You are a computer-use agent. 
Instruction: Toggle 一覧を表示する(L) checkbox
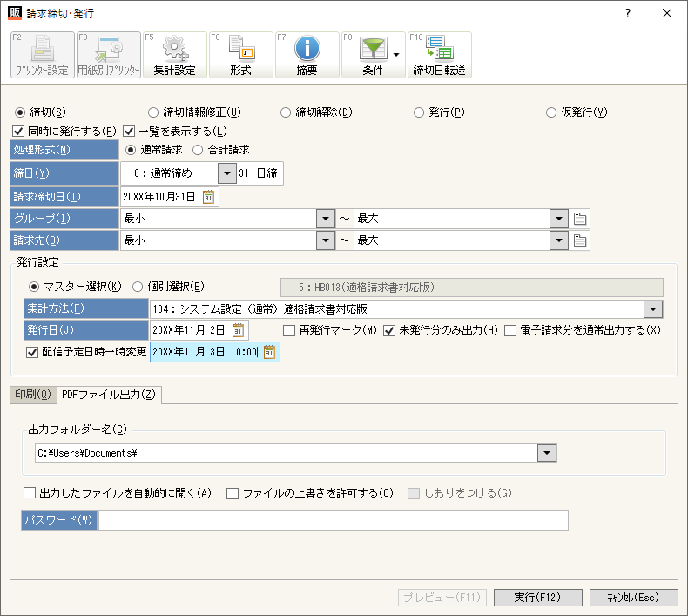129,131
